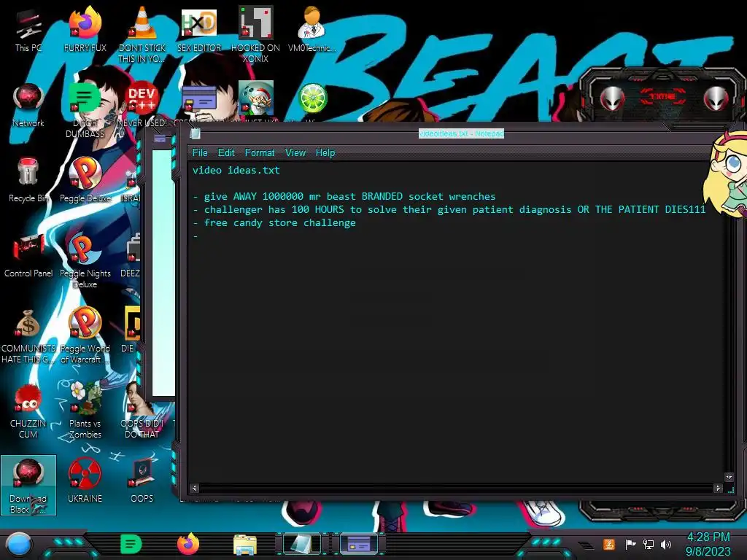Launch CHUZZIN red fuzzball icon
The width and height of the screenshot is (747, 560).
pyautogui.click(x=28, y=411)
